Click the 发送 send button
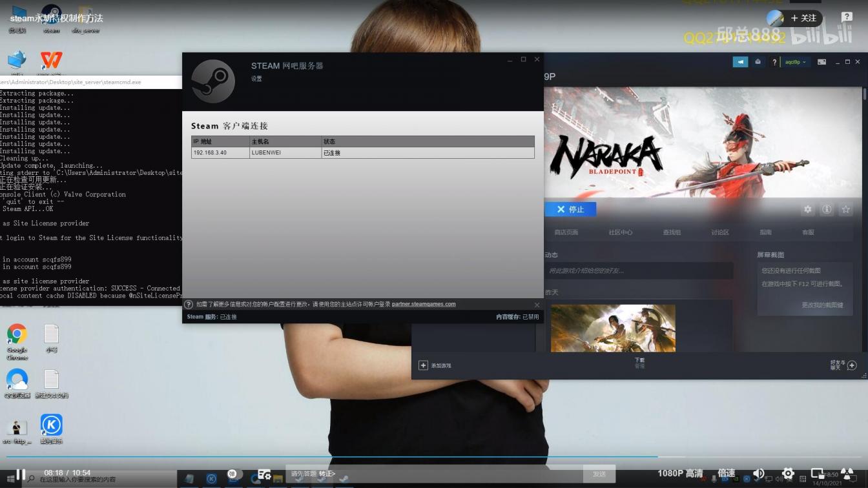This screenshot has width=868, height=488. click(599, 474)
